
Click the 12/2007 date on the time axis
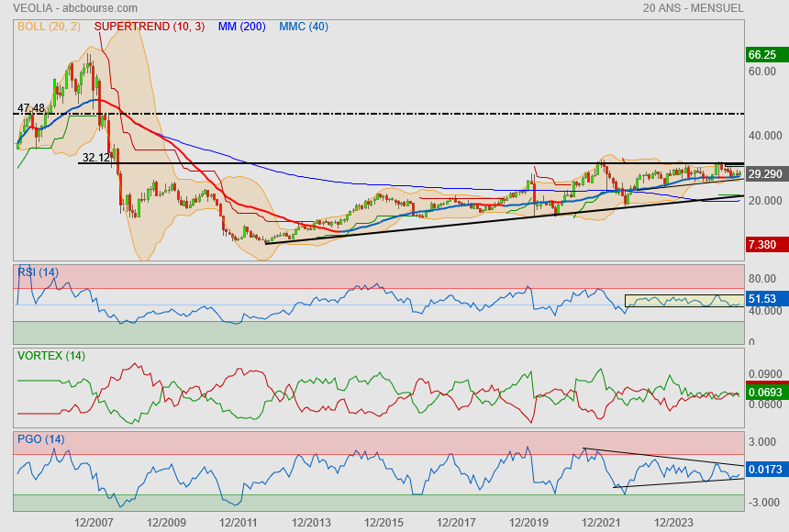point(94,523)
